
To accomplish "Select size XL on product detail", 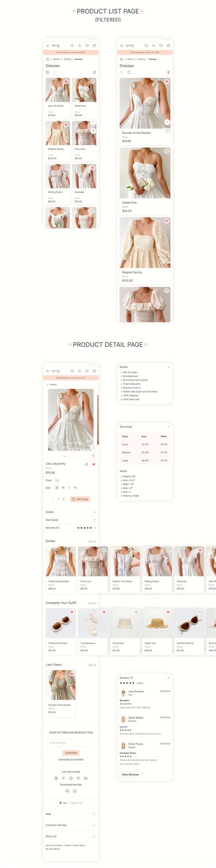I will point(75,488).
